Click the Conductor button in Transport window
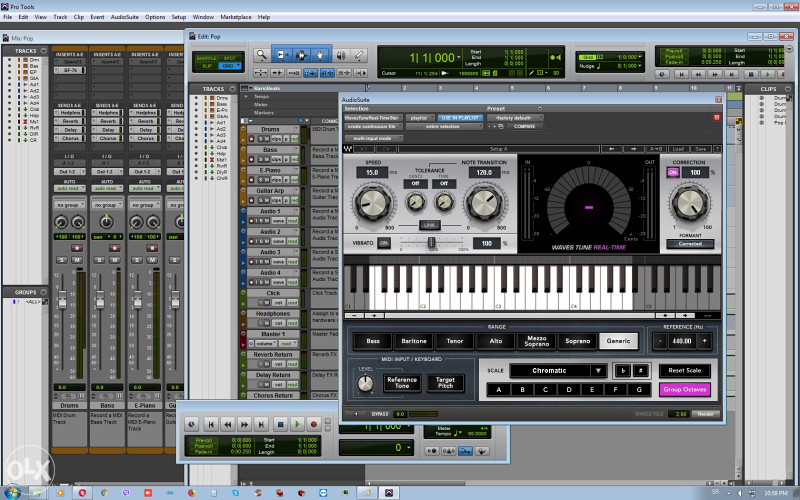Image resolution: width=800 pixels, height=500 pixels. click(x=482, y=451)
